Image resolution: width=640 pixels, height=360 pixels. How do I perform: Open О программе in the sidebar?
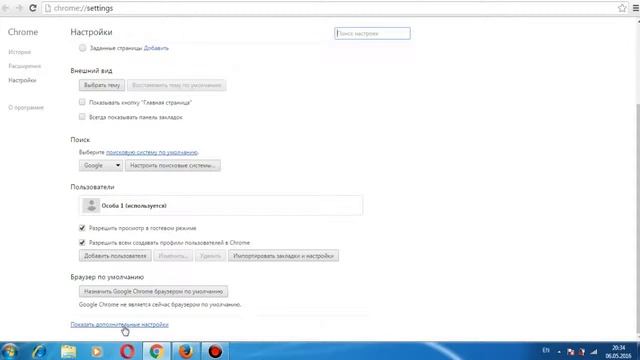coord(26,107)
